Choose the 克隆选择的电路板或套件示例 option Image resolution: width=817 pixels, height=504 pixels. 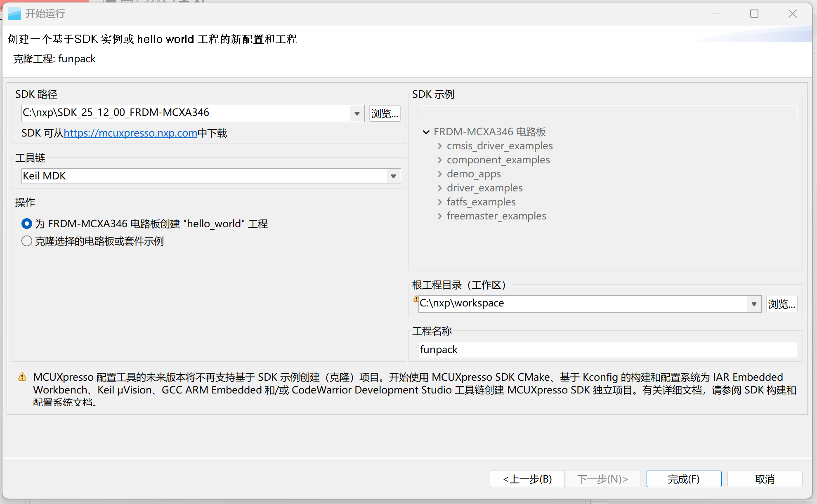(26, 241)
